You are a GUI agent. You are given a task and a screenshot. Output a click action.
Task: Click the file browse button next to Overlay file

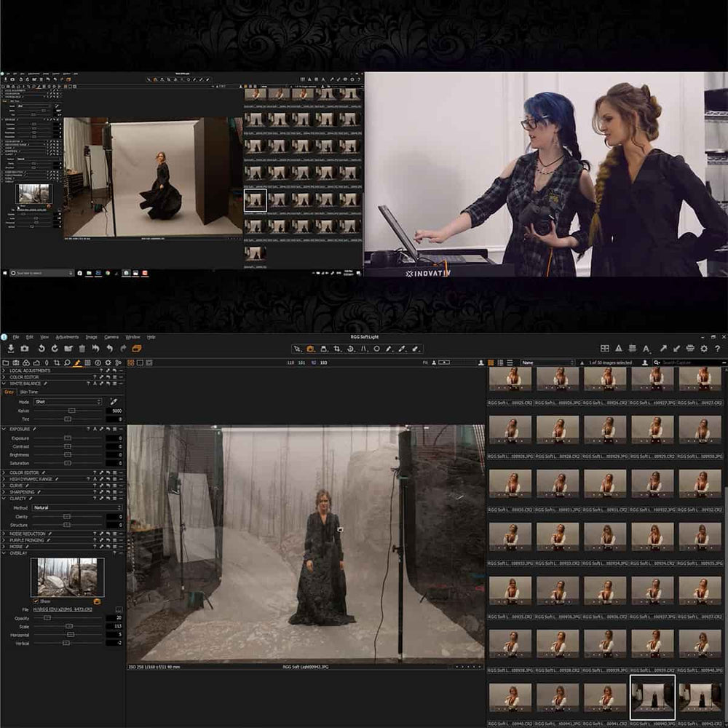pos(119,609)
